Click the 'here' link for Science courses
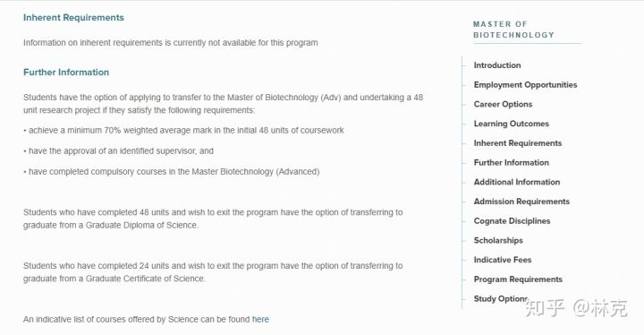 260,320
